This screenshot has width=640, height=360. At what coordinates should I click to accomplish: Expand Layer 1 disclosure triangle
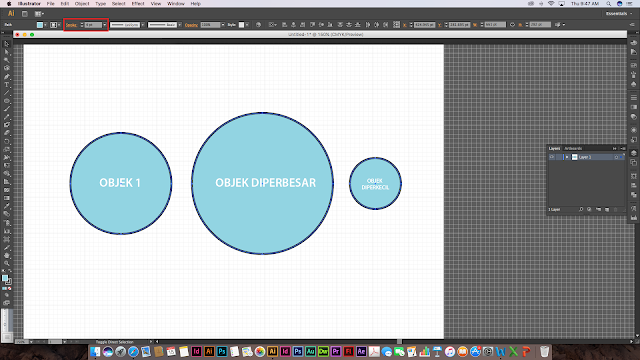567,157
